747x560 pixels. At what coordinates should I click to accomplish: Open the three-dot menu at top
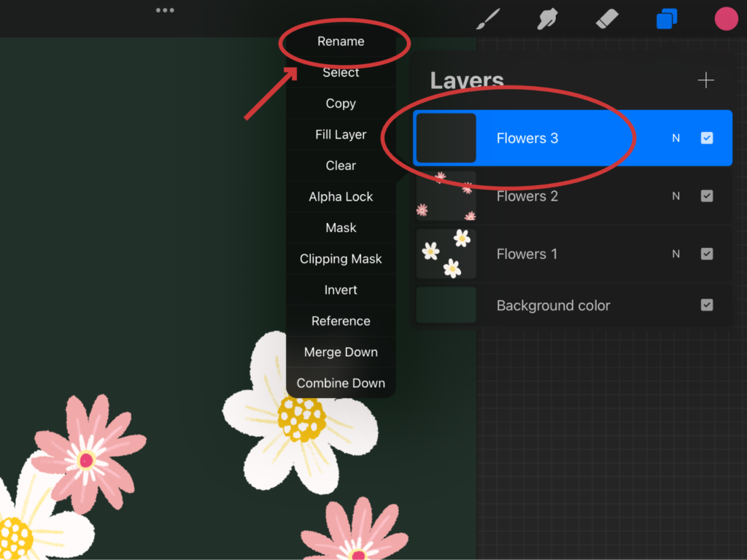[x=165, y=10]
